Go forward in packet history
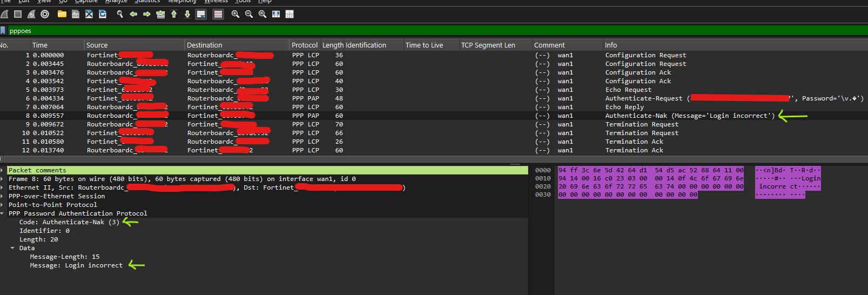Viewport: 868px width, 295px height. 147,14
